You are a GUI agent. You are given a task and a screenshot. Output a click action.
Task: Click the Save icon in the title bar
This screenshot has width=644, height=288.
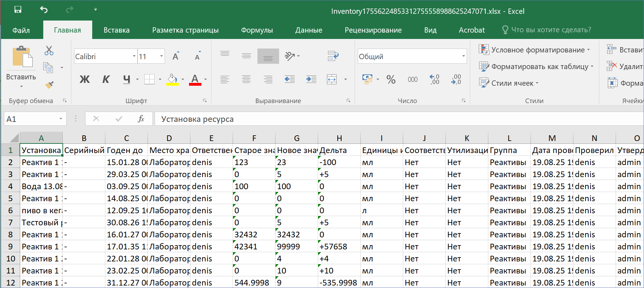click(18, 10)
